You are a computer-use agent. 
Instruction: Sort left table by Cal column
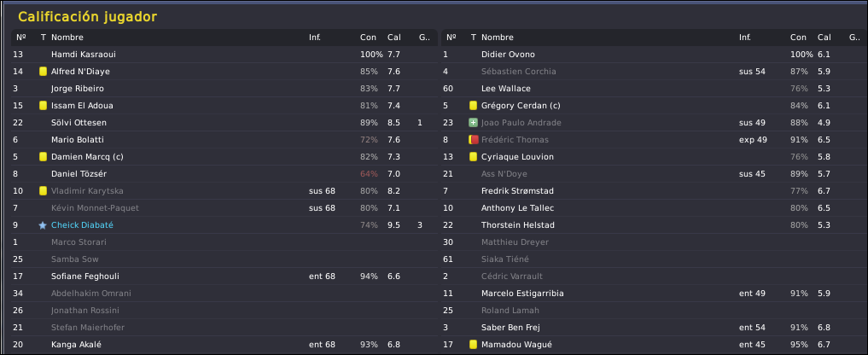click(394, 38)
